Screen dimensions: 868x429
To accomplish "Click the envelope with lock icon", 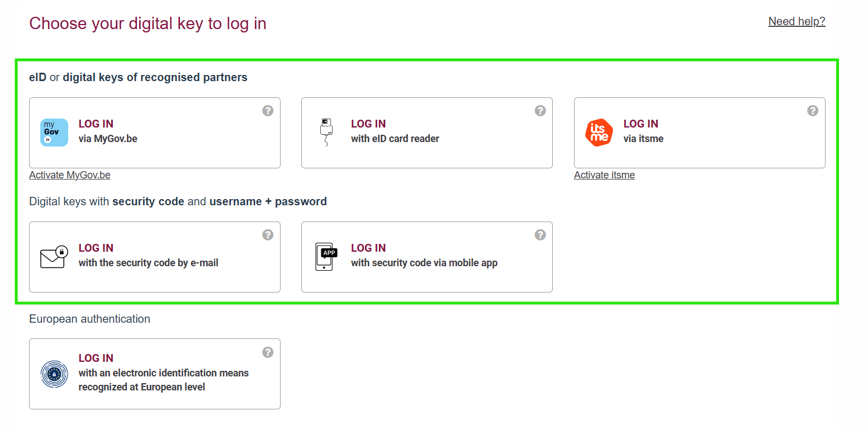I will [54, 257].
